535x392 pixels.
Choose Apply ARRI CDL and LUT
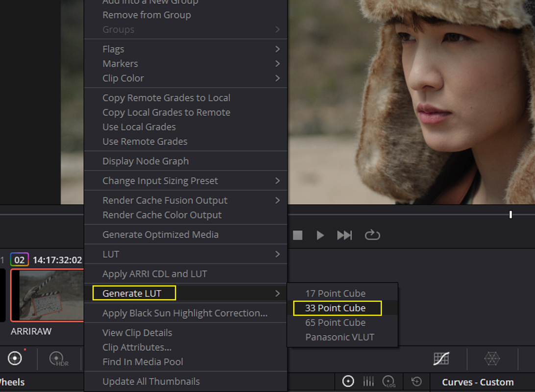[186, 274]
